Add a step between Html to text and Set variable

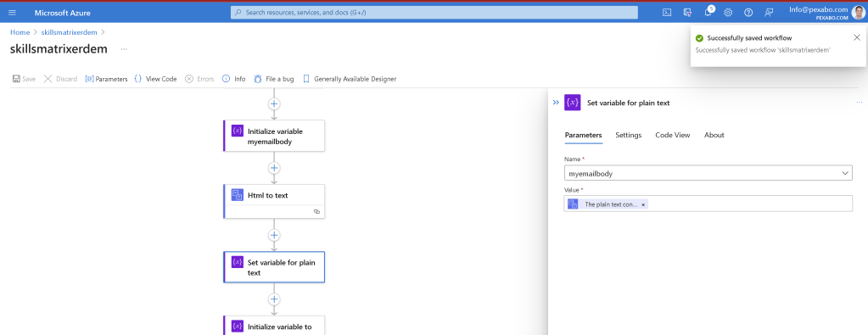pyautogui.click(x=274, y=235)
